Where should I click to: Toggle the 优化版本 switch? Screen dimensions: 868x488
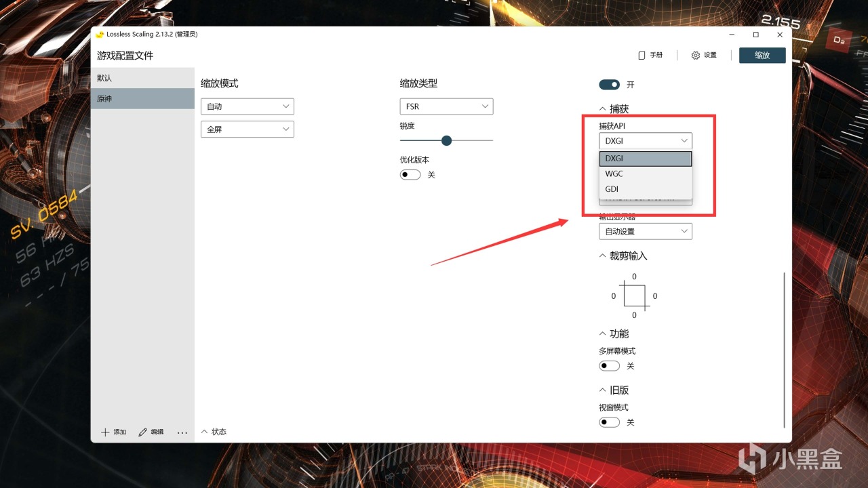pyautogui.click(x=410, y=175)
